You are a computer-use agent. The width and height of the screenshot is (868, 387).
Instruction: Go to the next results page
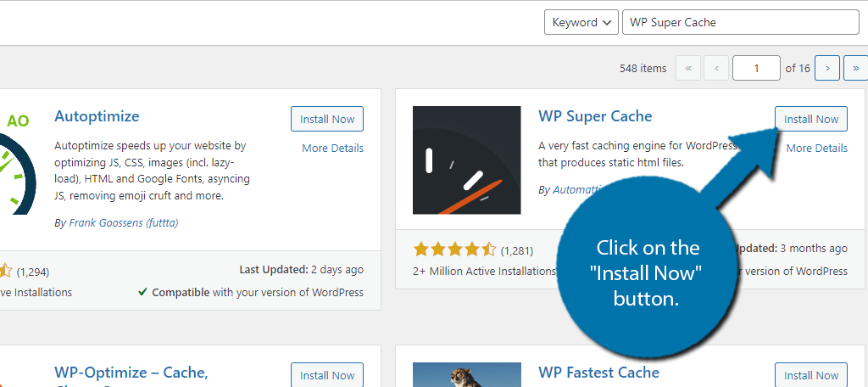pyautogui.click(x=827, y=68)
